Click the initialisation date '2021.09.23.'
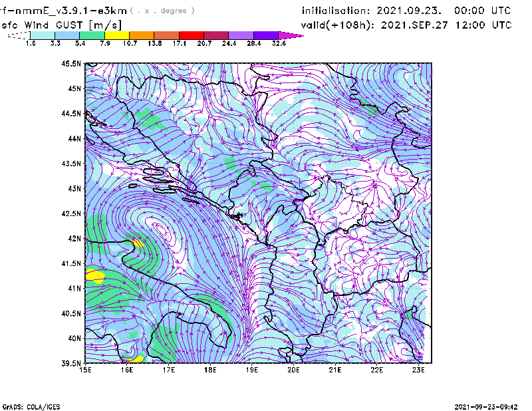The image size is (532, 411). coord(409,11)
